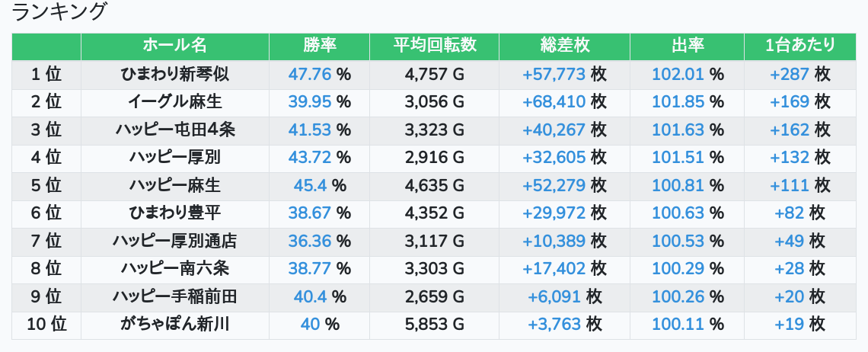Viewport: 868px width, 352px height.
Task: Click the +287 per-machine value
Action: [790, 74]
